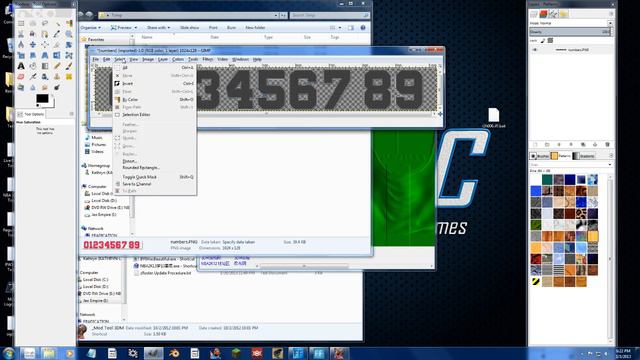Select the Select by Color tool
This screenshot has width=640, height=360.
coord(69,23)
